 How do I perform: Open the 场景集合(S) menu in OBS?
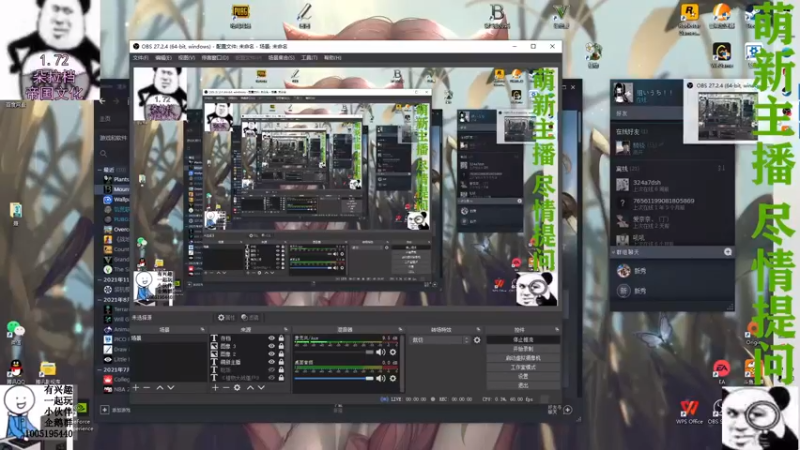tap(281, 58)
